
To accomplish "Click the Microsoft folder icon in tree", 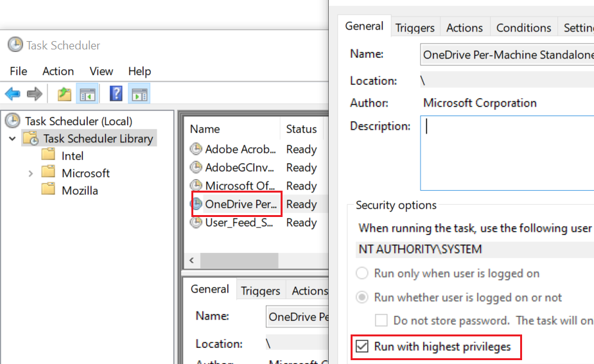I will point(48,172).
